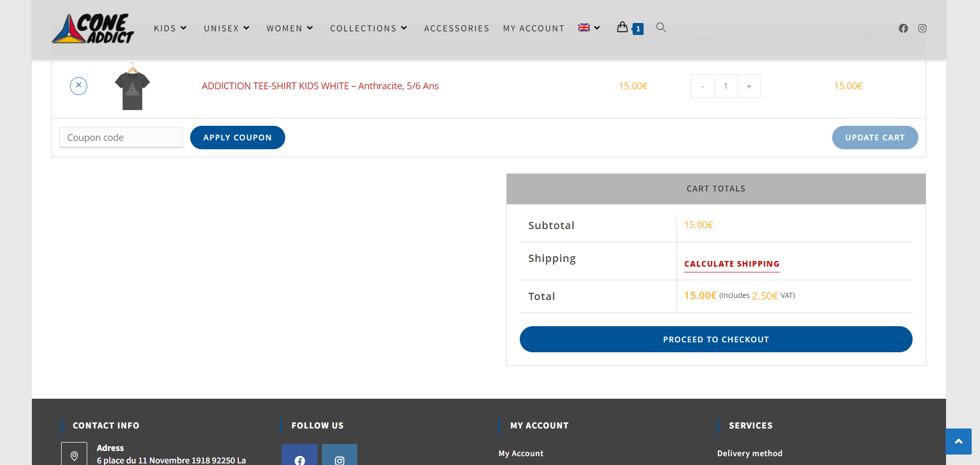980x465 pixels.
Task: Click the CONTACT INFO footer heading
Action: (106, 426)
